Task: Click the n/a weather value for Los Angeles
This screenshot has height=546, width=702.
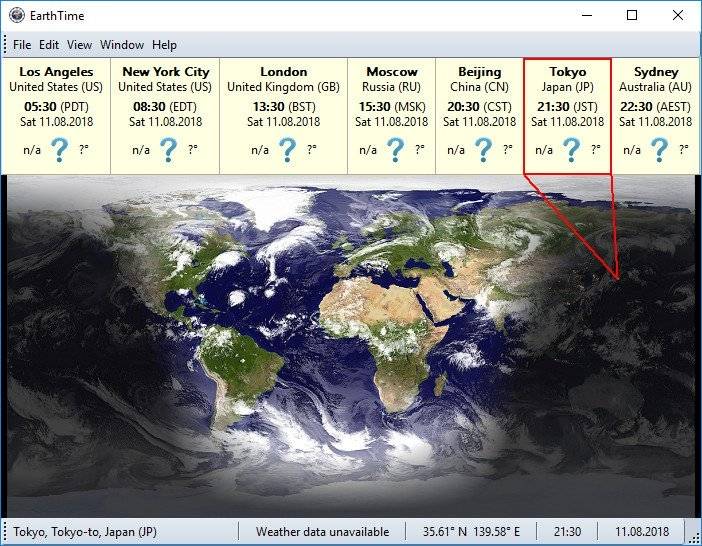Action: coord(32,150)
